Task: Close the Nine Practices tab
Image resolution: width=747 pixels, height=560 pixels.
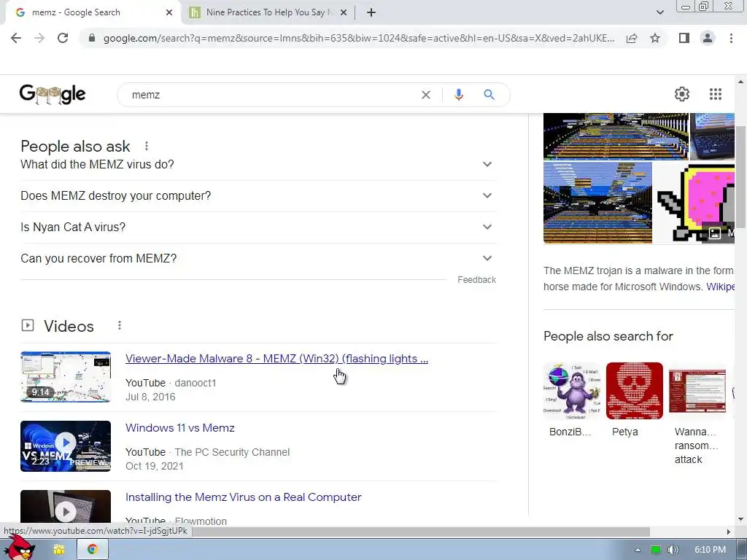Action: (x=344, y=13)
